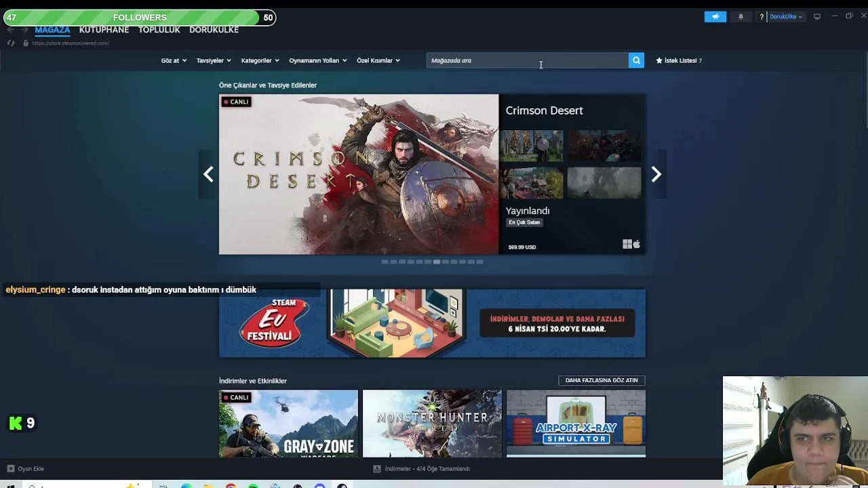Click into the Mağazada ara search field

coord(528,60)
